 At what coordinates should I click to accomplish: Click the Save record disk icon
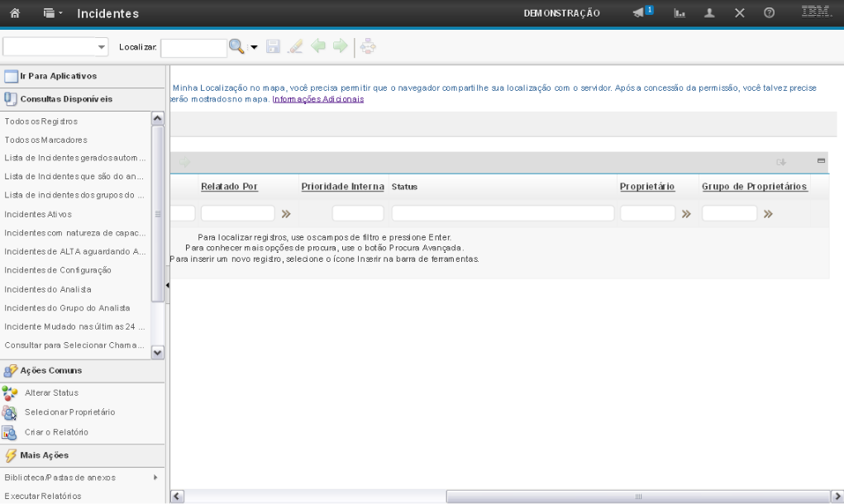point(274,48)
